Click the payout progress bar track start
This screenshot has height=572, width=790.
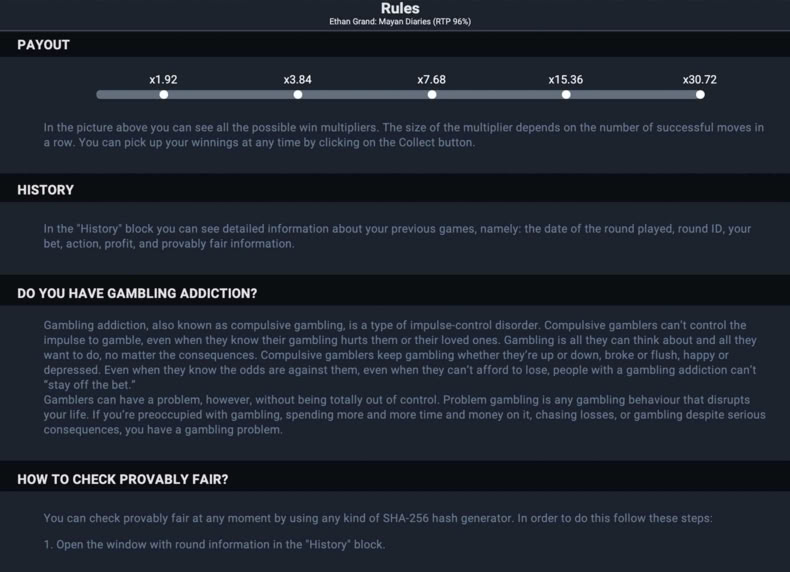pos(101,95)
